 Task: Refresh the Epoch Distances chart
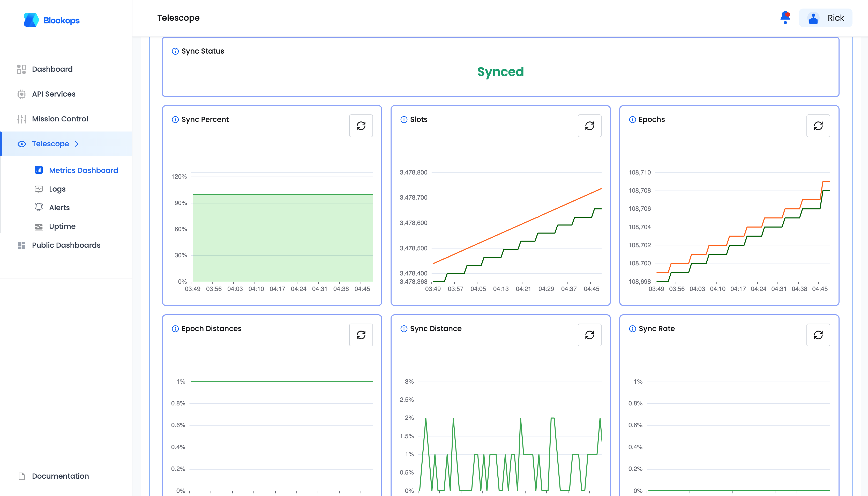pos(361,335)
